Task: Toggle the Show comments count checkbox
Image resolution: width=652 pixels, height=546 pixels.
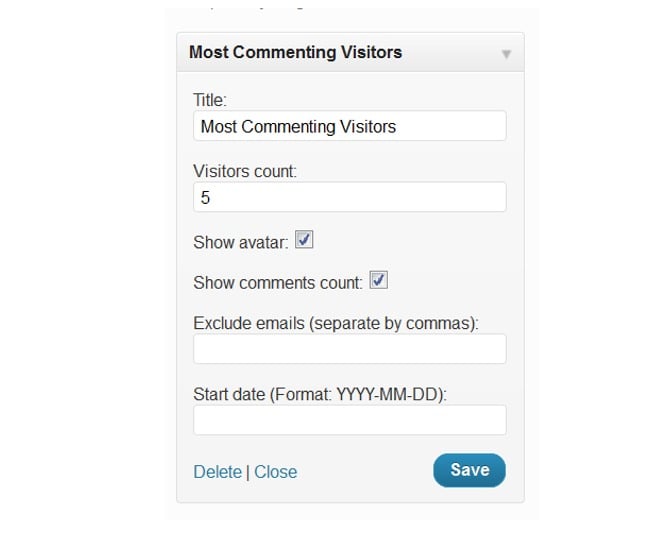Action: point(378,281)
